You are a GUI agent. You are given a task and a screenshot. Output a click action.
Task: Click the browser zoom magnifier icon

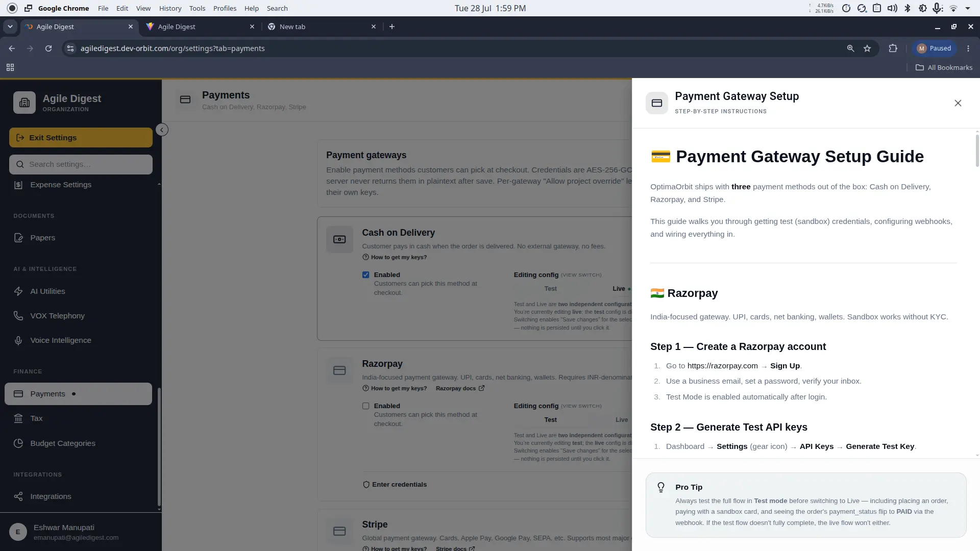(x=850, y=48)
